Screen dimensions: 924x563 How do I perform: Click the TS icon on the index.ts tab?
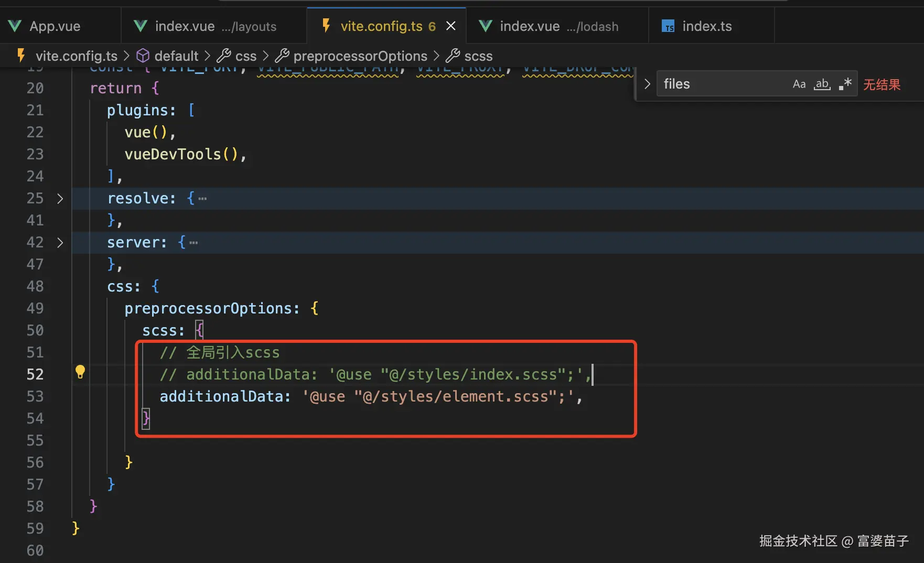(668, 26)
